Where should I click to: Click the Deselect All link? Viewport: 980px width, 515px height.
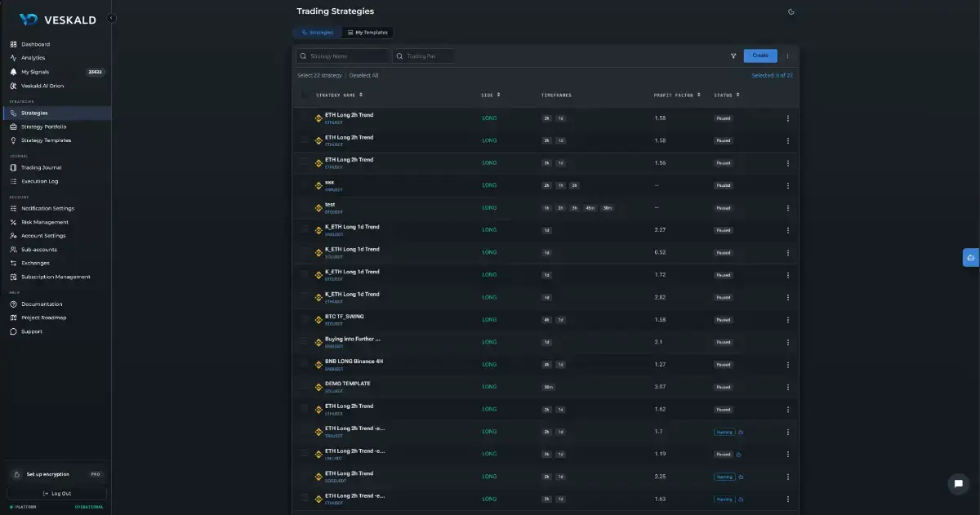[363, 75]
